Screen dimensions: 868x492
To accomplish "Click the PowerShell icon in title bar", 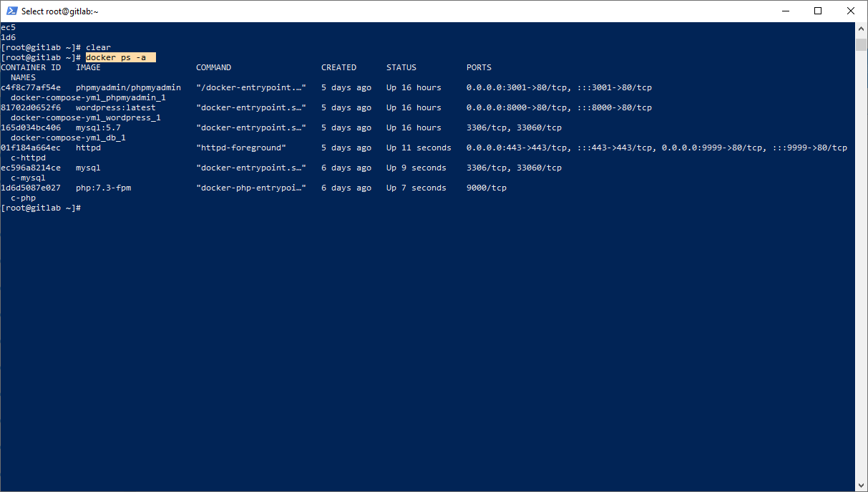I will pyautogui.click(x=11, y=11).
